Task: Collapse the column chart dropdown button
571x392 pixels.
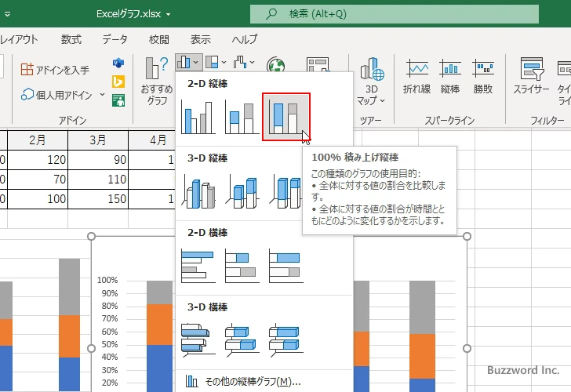Action: point(188,62)
